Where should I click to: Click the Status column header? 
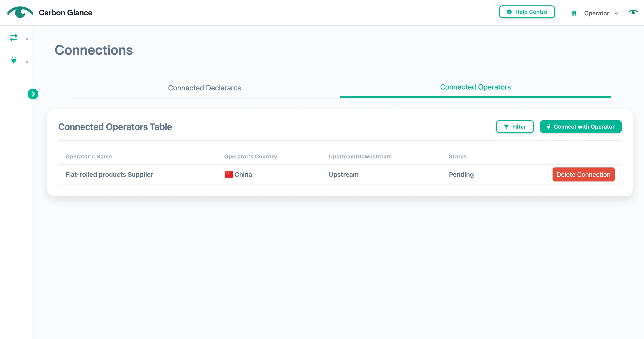(x=458, y=156)
